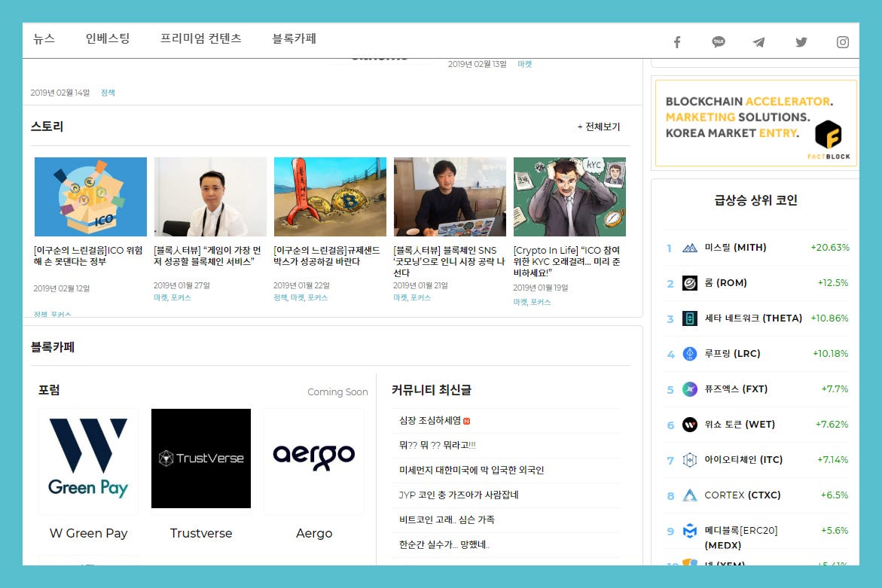Open the 블록카페 menu
Screen dimensions: 882x588
(x=295, y=38)
